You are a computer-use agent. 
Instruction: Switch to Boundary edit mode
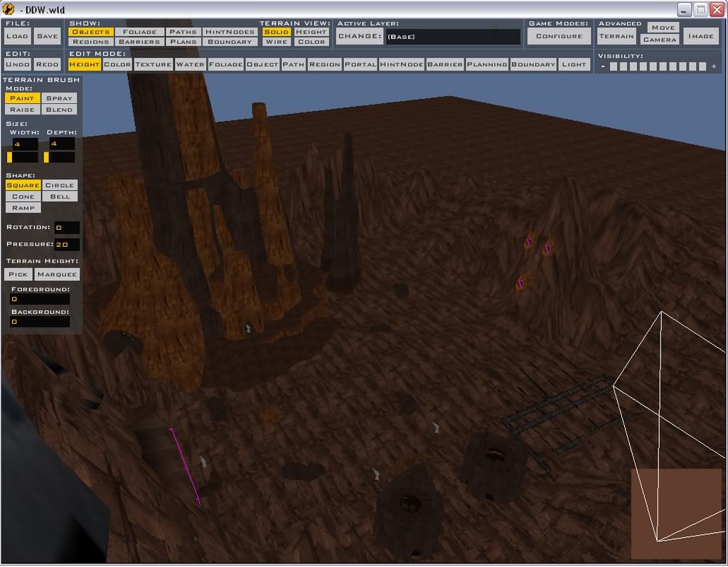pyautogui.click(x=533, y=65)
